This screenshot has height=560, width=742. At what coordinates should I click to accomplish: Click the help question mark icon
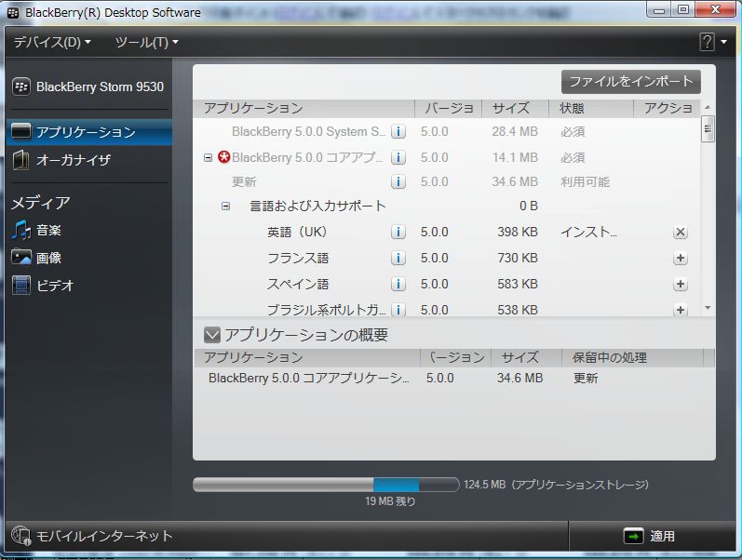(707, 42)
